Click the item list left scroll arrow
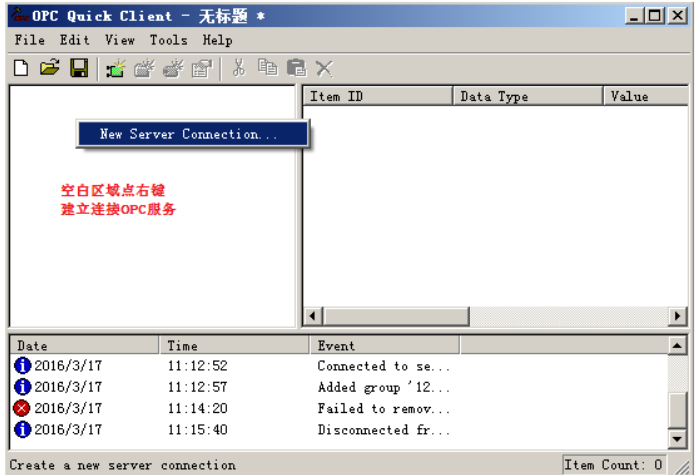The height and width of the screenshot is (475, 695). coord(313,316)
